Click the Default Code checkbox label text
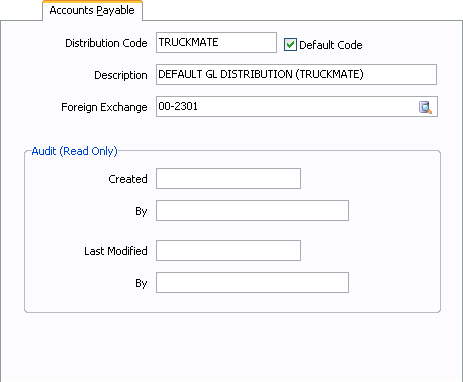 (331, 45)
